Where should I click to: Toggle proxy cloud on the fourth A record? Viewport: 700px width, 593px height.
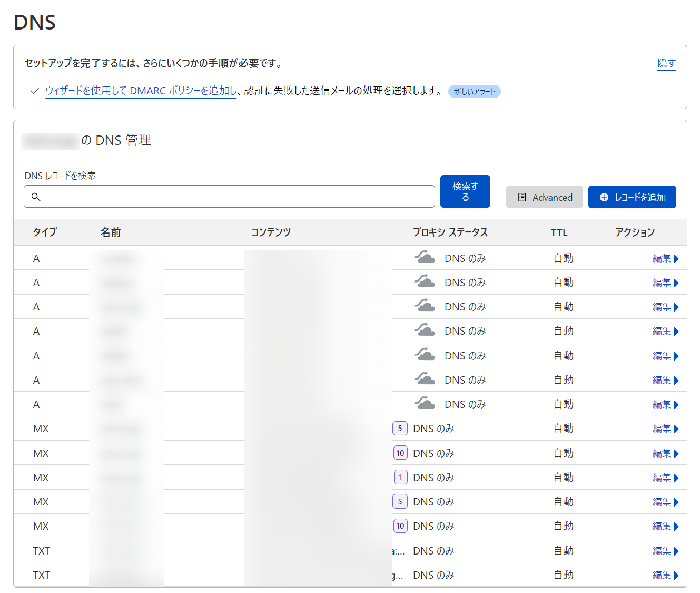coord(425,330)
